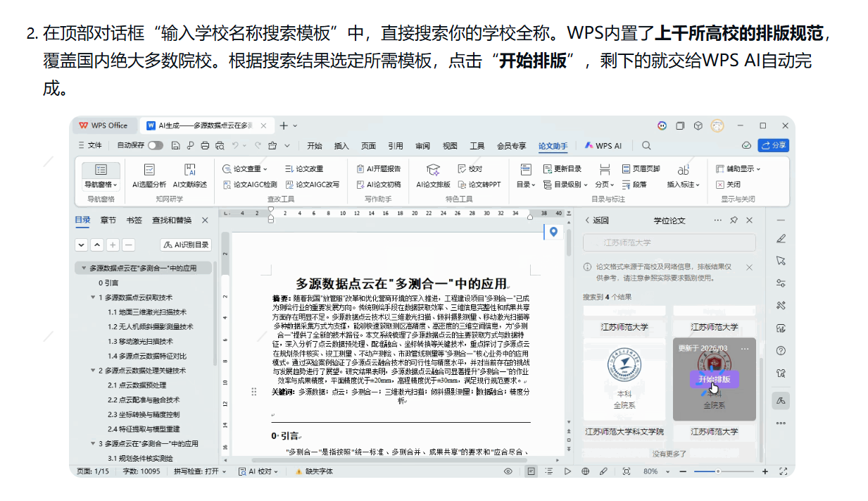The height and width of the screenshot is (501, 868).
Task: Collapse the 2 多源点云数据处理关键技术 outline item
Action: coord(92,371)
